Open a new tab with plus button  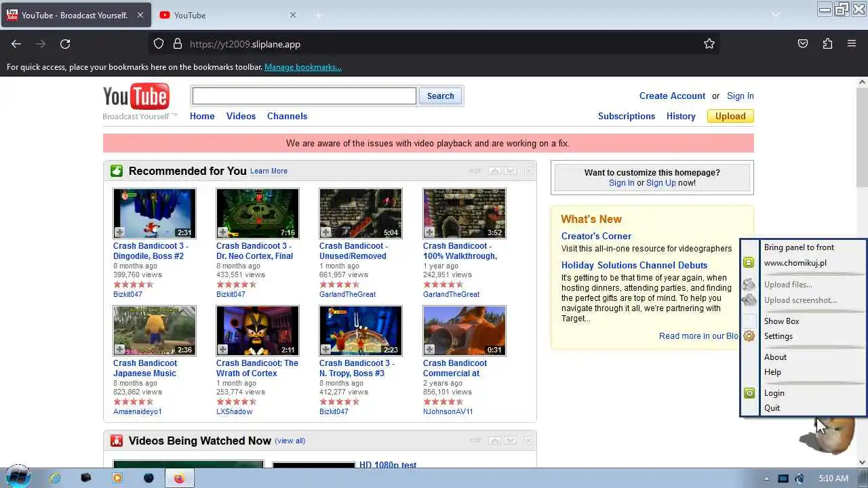[319, 15]
